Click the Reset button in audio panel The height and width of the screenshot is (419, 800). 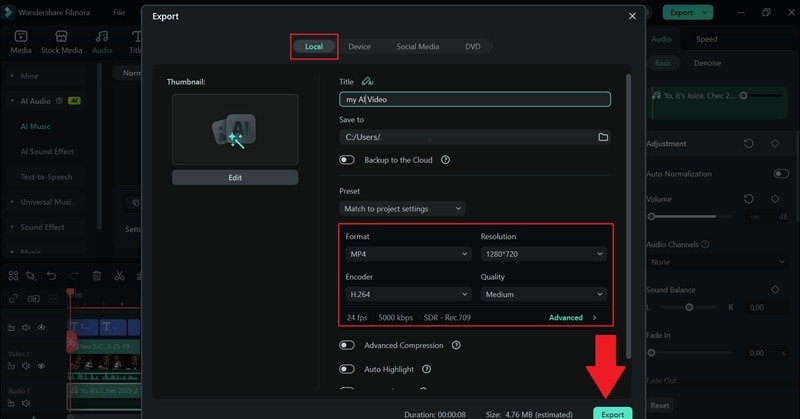coord(660,405)
